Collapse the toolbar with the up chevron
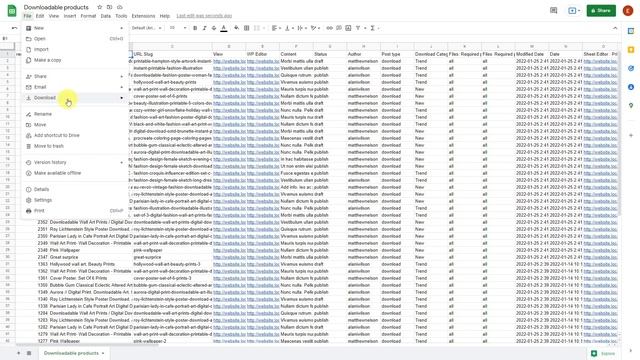Screen dimensions: 640x360 [615, 28]
